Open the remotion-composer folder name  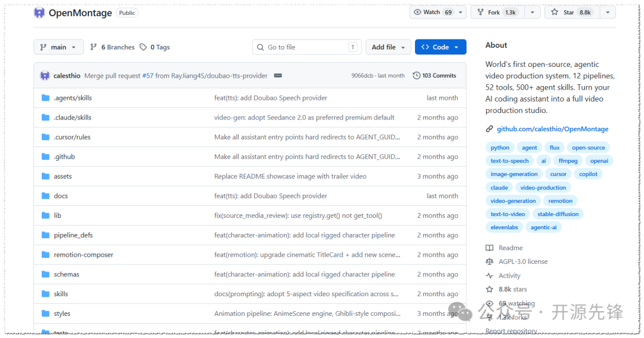pos(83,255)
